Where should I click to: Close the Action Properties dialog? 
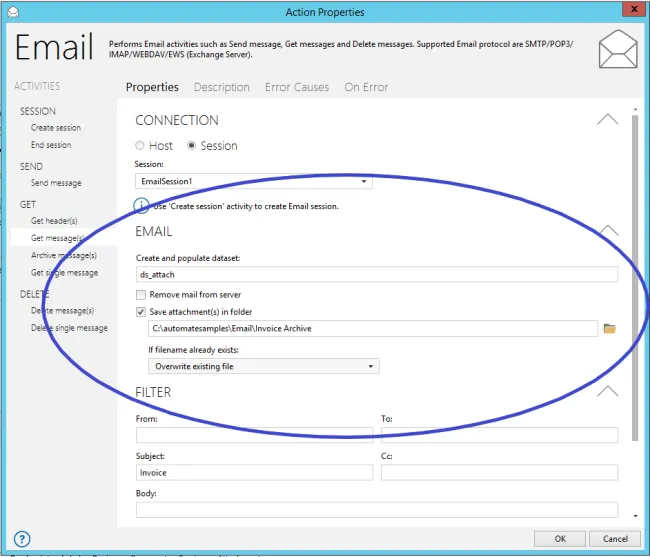click(634, 9)
